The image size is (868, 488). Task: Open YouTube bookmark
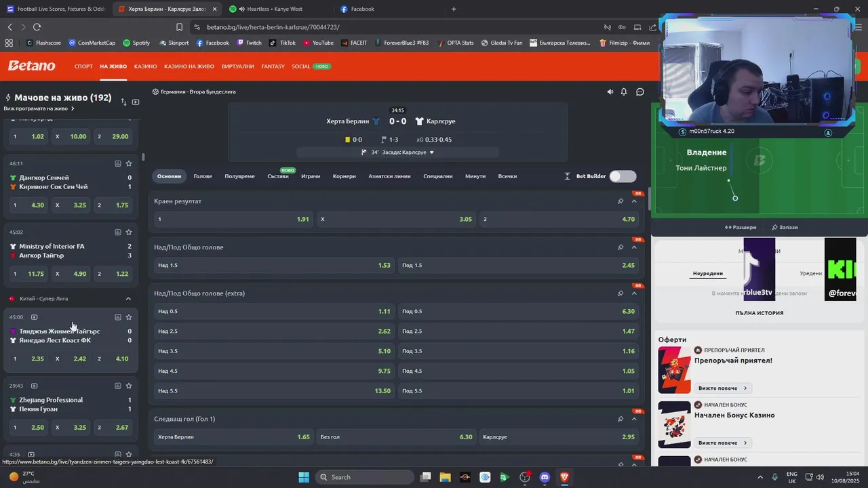tap(319, 43)
